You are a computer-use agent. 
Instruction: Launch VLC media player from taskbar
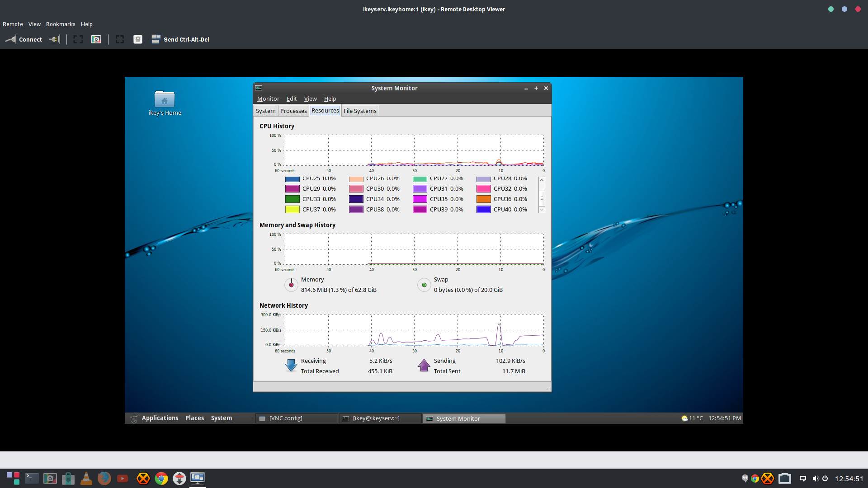[86, 478]
